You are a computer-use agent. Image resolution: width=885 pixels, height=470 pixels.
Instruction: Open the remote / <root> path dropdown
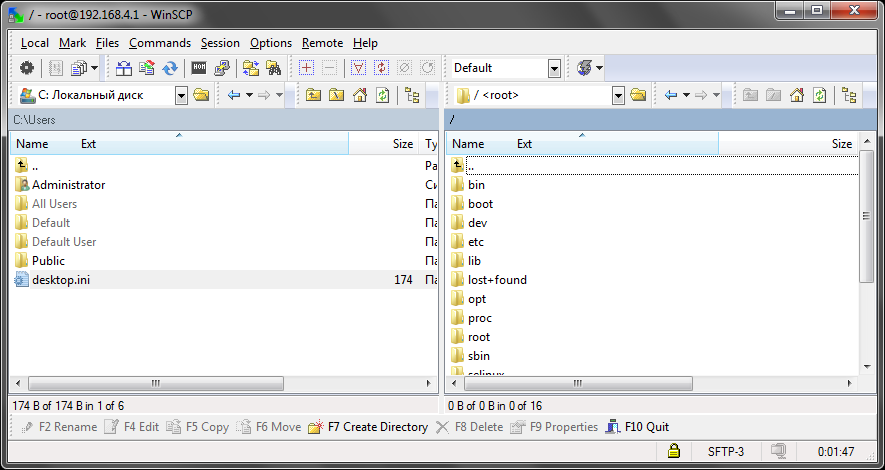(618, 95)
